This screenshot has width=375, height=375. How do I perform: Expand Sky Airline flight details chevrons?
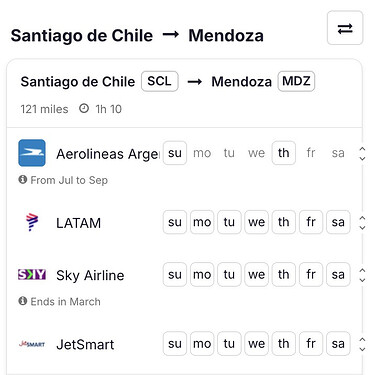coord(362,275)
